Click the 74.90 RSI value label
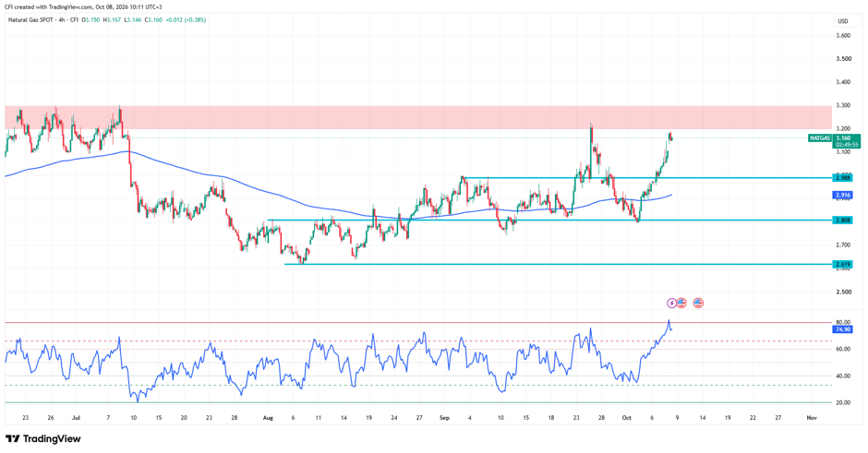868x453 pixels. point(842,329)
